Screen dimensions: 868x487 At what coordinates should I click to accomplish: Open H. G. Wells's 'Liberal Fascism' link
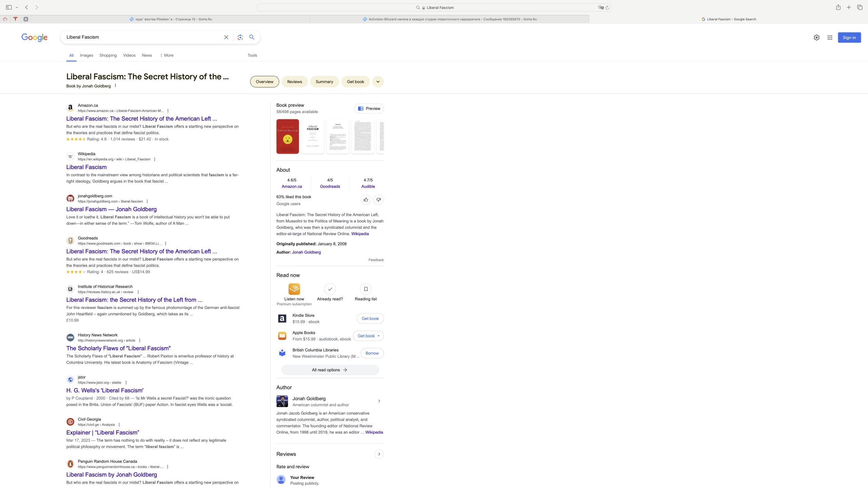(x=105, y=390)
